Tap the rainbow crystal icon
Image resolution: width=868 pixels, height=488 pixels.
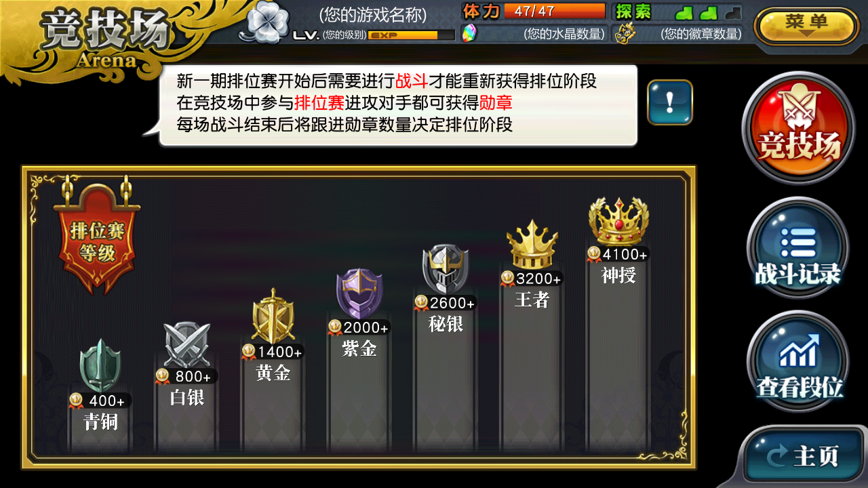pyautogui.click(x=469, y=33)
